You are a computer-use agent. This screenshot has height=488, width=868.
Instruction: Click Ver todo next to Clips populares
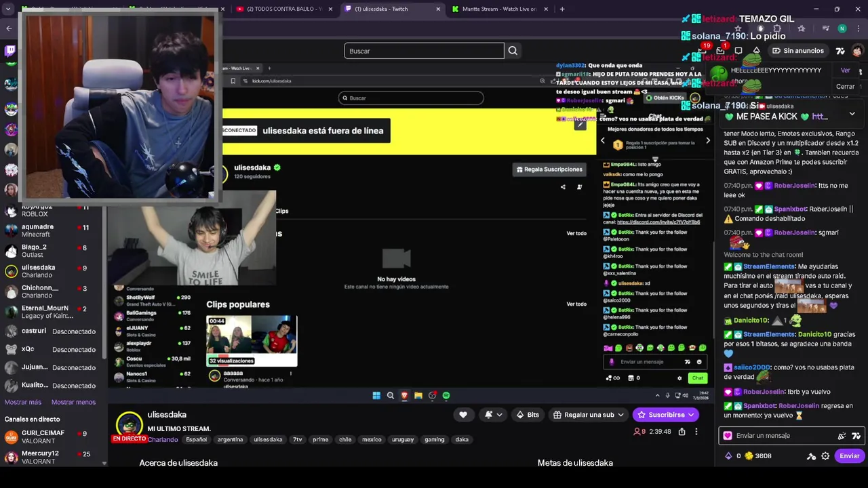(576, 304)
